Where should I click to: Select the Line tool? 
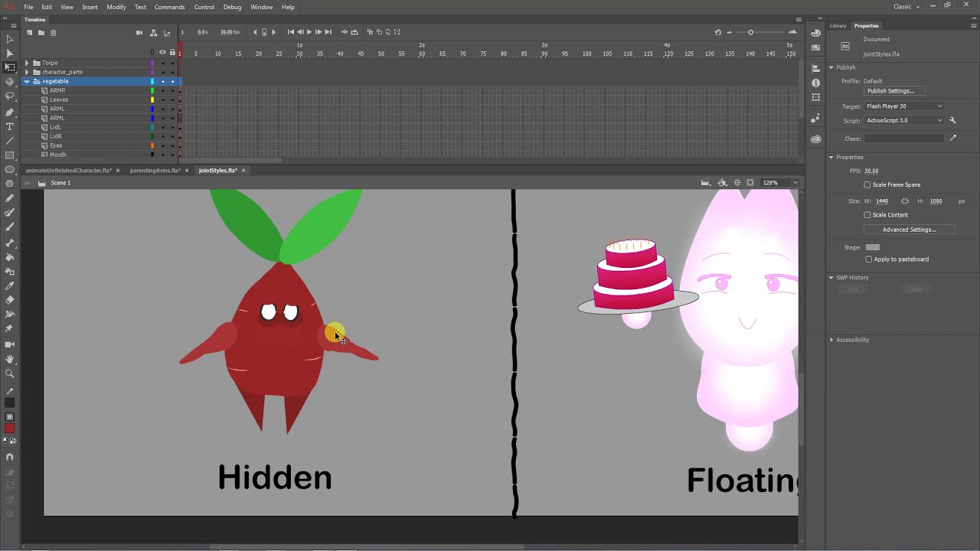pyautogui.click(x=9, y=141)
